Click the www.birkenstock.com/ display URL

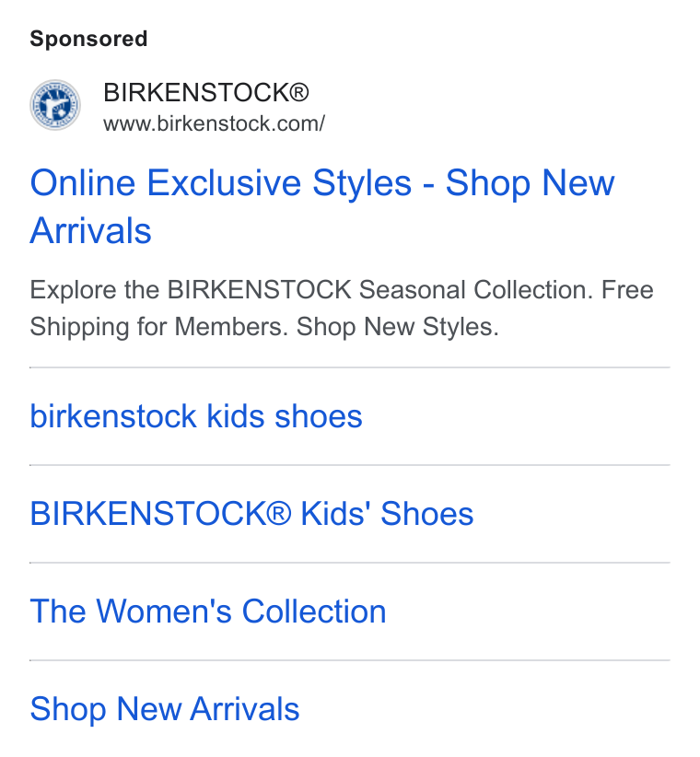click(x=214, y=123)
